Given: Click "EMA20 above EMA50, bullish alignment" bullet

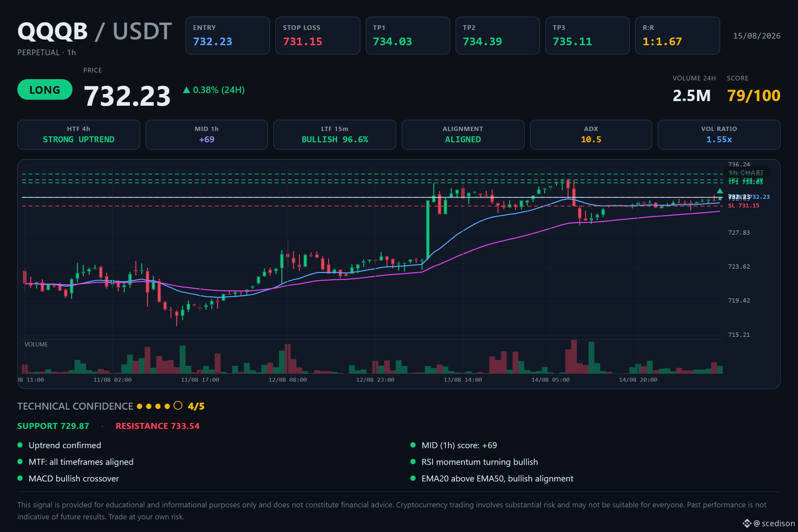Looking at the screenshot, I should click(x=497, y=478).
